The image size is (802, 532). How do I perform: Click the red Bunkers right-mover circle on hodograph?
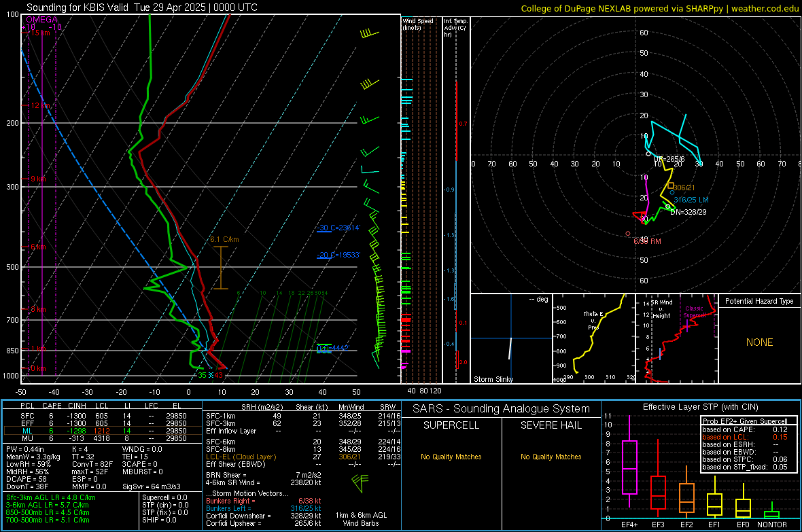coord(628,234)
